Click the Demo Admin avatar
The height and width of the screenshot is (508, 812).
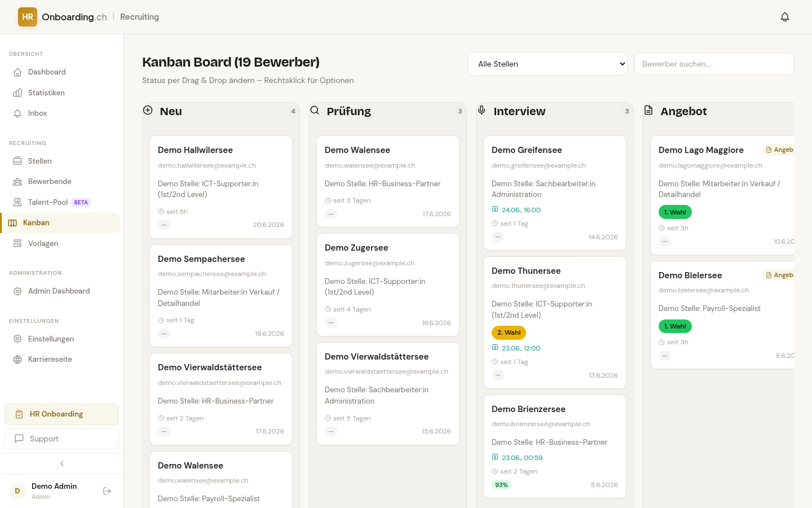point(17,491)
